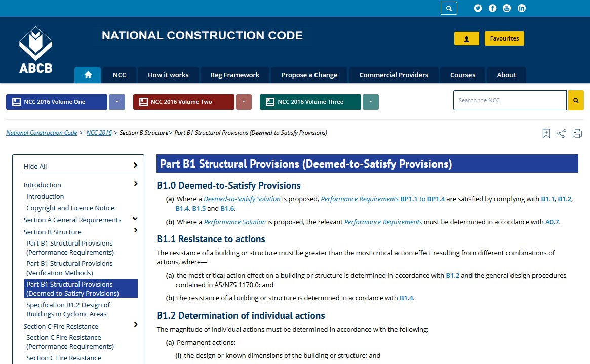Expand the Section C Fire Resistance chevron
Screen dimensions: 590x364
pos(136,326)
